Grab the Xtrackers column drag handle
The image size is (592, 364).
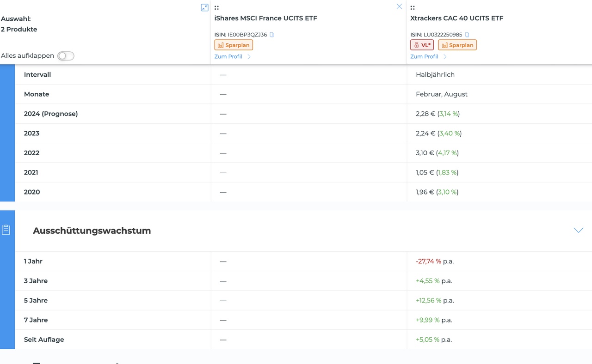point(413,7)
